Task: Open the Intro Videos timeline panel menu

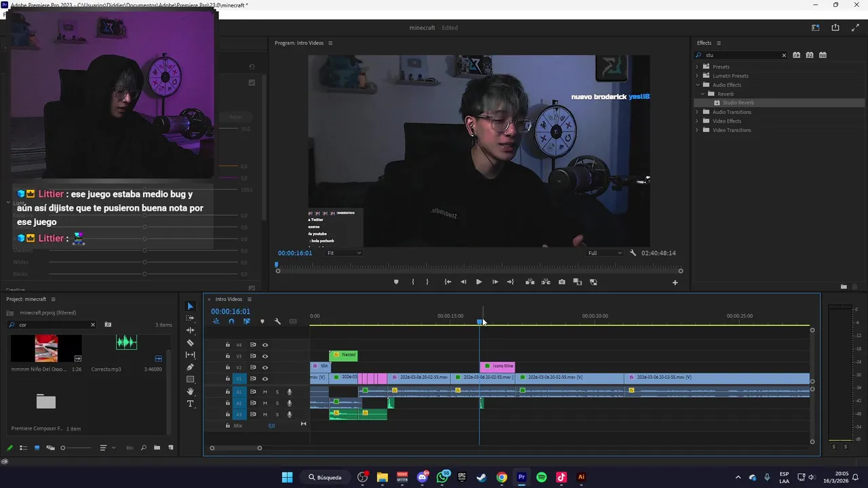Action: pyautogui.click(x=249, y=299)
